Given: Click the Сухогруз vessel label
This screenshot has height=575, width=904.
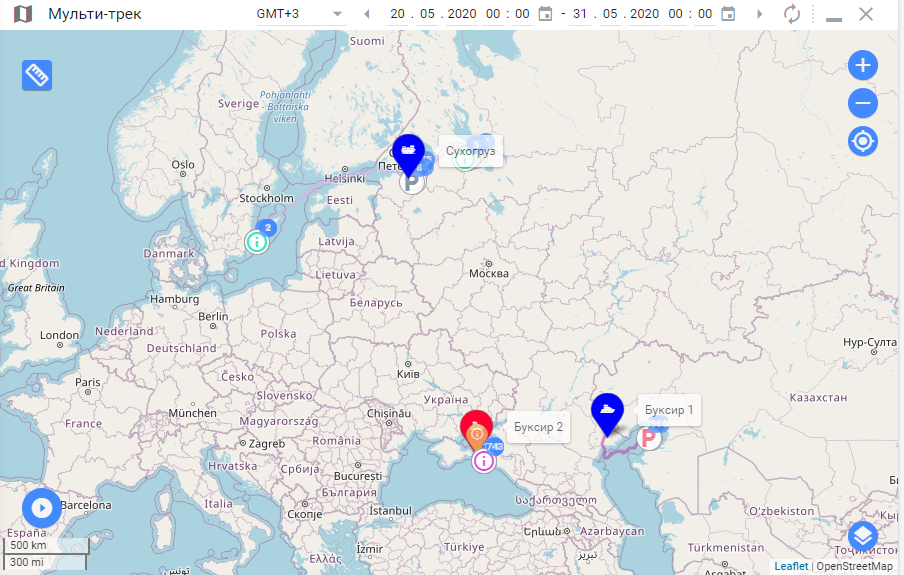Looking at the screenshot, I should coord(470,151).
